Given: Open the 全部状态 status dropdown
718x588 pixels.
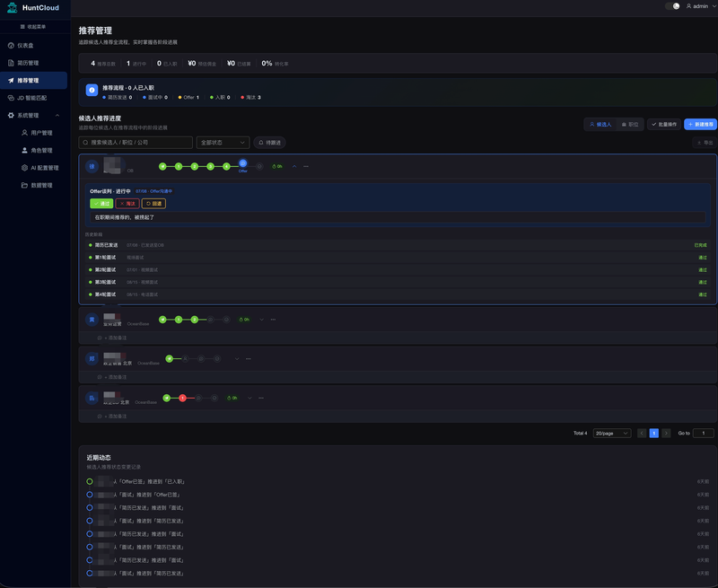Looking at the screenshot, I should pos(223,143).
